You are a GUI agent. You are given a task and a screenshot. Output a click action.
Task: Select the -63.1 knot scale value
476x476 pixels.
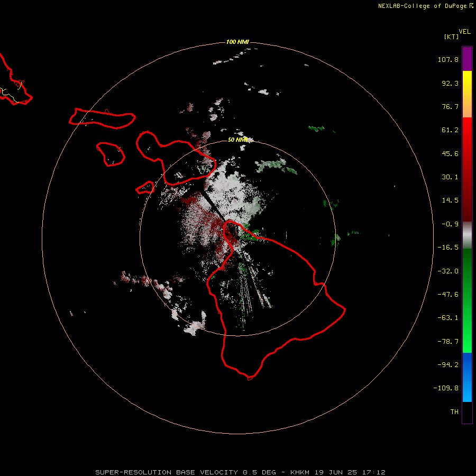[x=448, y=318]
